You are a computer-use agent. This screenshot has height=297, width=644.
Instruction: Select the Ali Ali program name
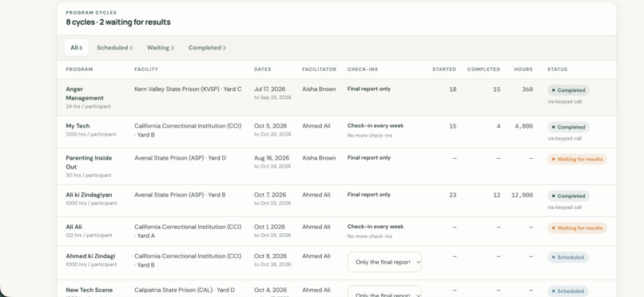tap(74, 227)
